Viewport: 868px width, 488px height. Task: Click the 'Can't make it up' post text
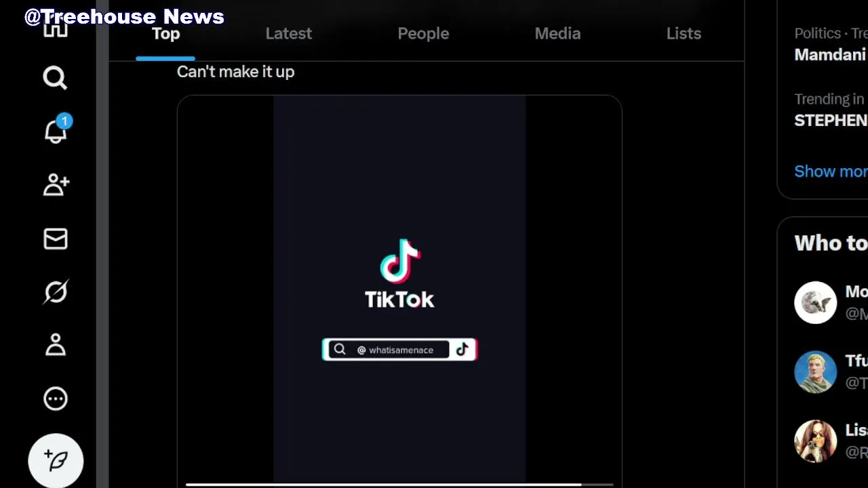tap(235, 72)
